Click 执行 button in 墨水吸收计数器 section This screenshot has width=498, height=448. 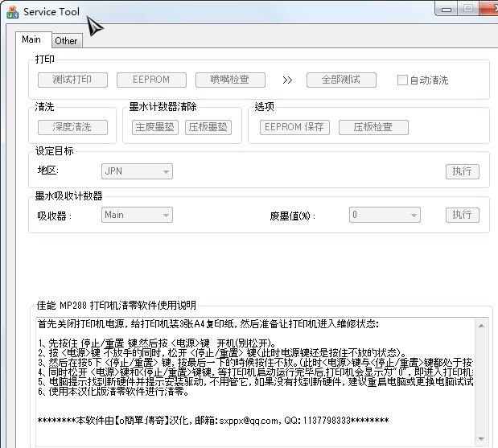tap(462, 215)
